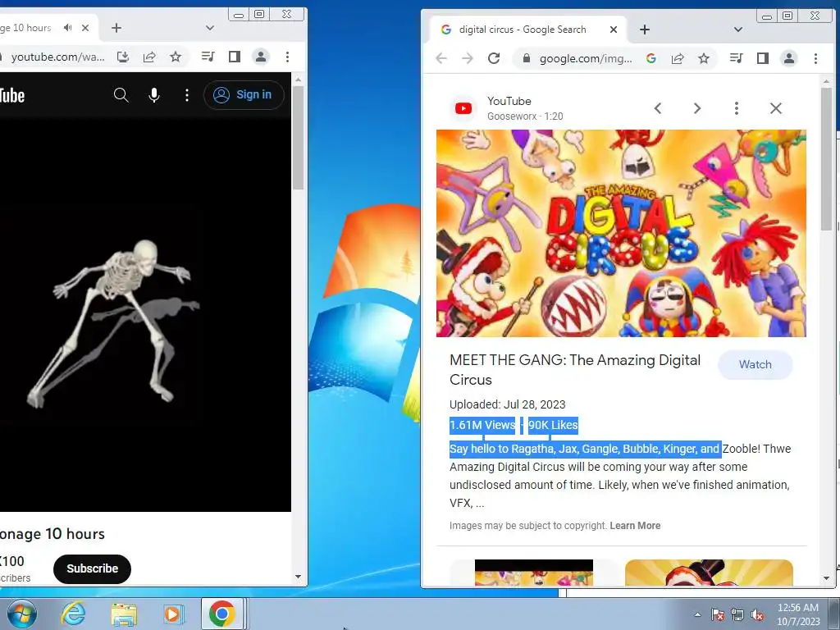
Task: Open Chrome menu in Google window
Action: tap(815, 58)
